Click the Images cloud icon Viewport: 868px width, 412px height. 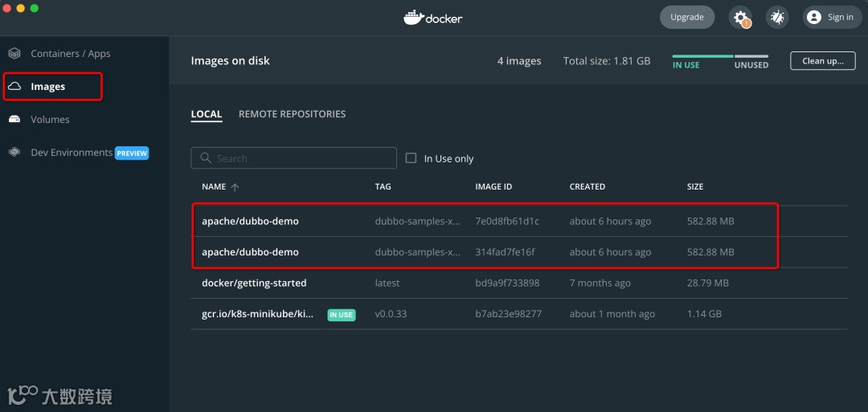14,86
